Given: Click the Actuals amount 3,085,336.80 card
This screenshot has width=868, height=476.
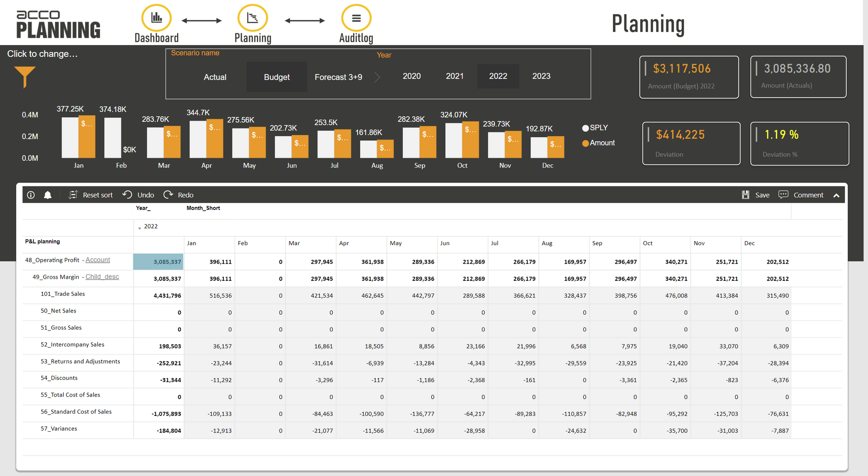Looking at the screenshot, I should [x=798, y=77].
